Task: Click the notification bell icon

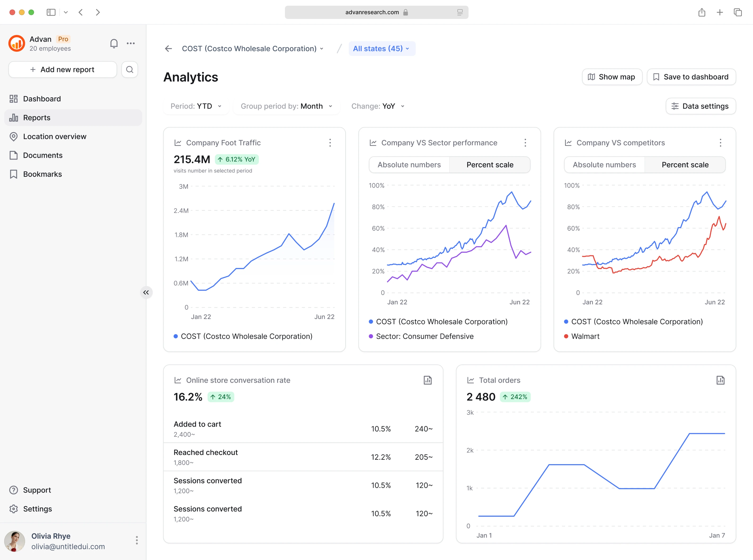Action: [x=114, y=43]
